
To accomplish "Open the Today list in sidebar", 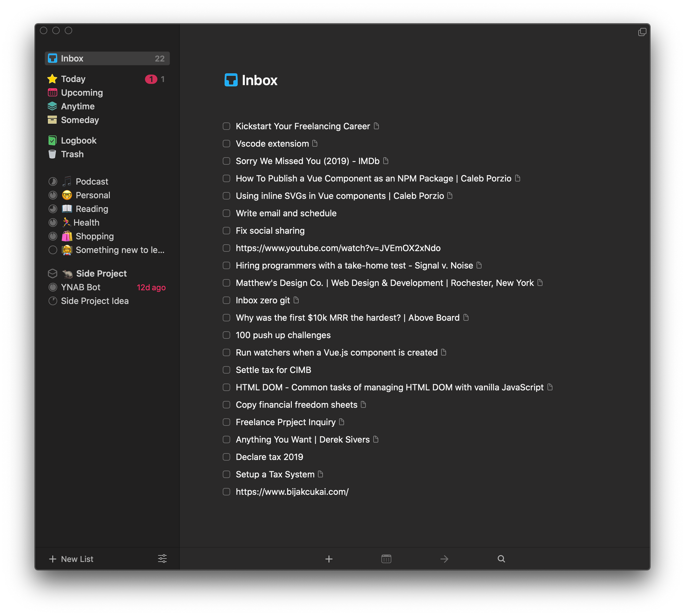I will [x=73, y=79].
